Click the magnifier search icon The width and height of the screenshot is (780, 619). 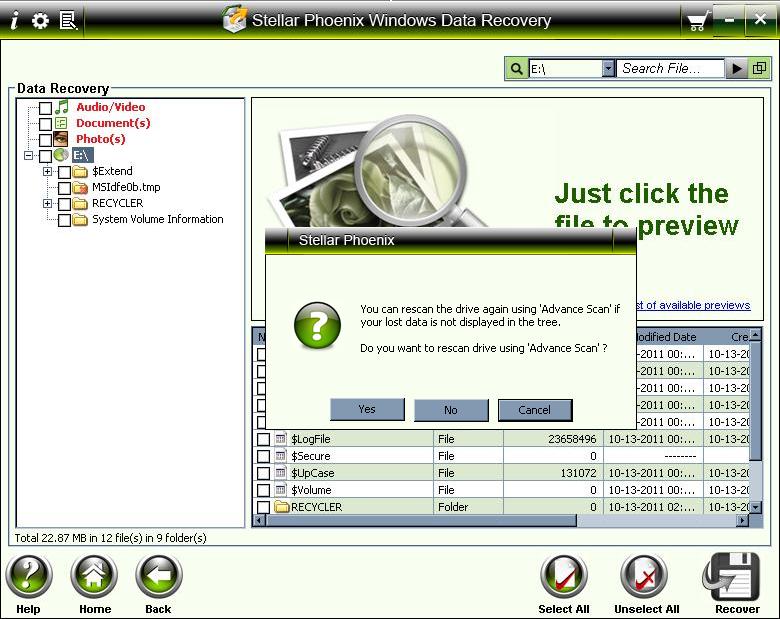(x=516, y=69)
